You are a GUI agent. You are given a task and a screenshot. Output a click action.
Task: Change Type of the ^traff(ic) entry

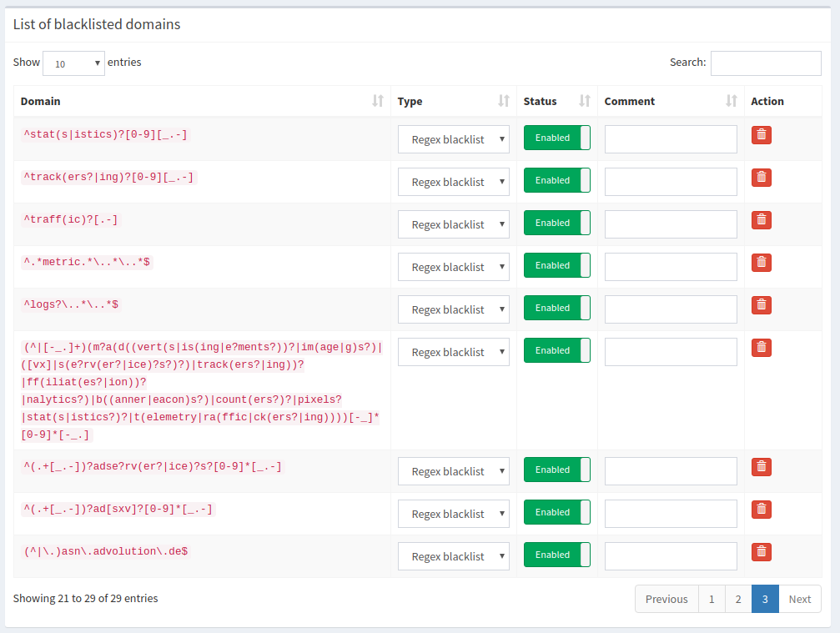click(454, 224)
